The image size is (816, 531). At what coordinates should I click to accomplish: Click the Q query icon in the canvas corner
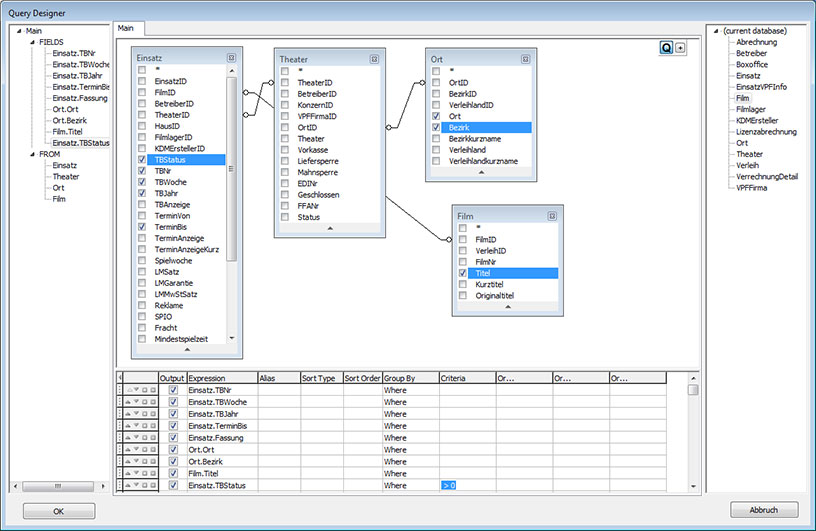coord(666,47)
